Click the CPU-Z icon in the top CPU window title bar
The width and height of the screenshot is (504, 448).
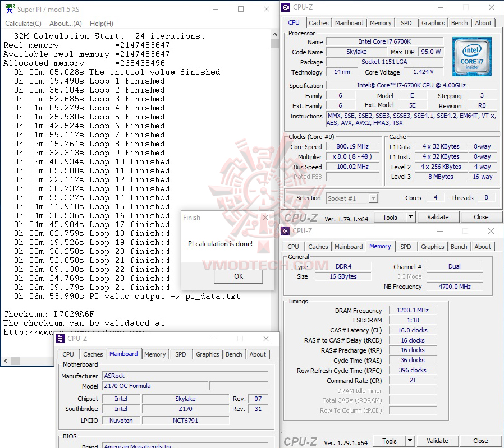click(x=286, y=7)
